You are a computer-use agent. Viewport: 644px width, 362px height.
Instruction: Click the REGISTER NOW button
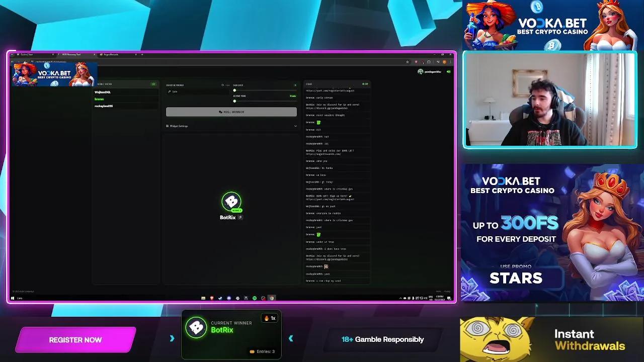coord(74,340)
